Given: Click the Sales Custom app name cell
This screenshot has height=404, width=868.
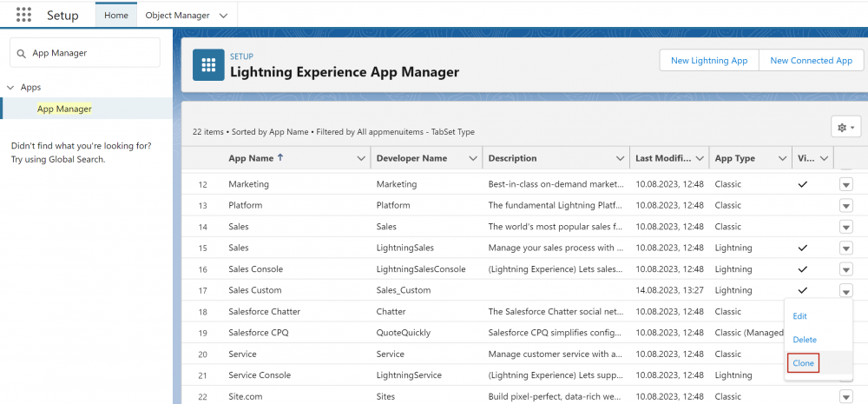Looking at the screenshot, I should pyautogui.click(x=254, y=290).
